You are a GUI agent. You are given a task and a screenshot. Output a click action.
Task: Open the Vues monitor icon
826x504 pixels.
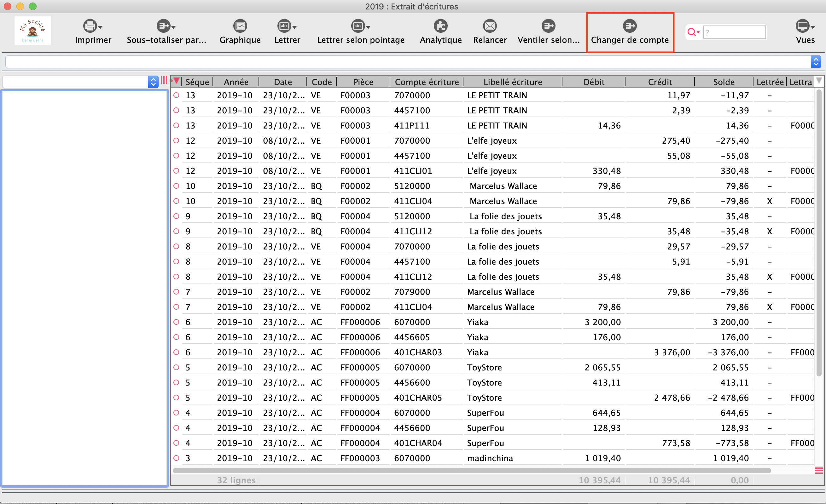(x=802, y=26)
